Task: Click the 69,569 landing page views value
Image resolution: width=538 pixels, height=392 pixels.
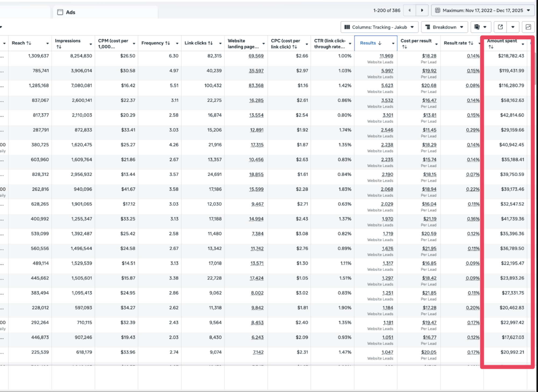Action: (256, 56)
